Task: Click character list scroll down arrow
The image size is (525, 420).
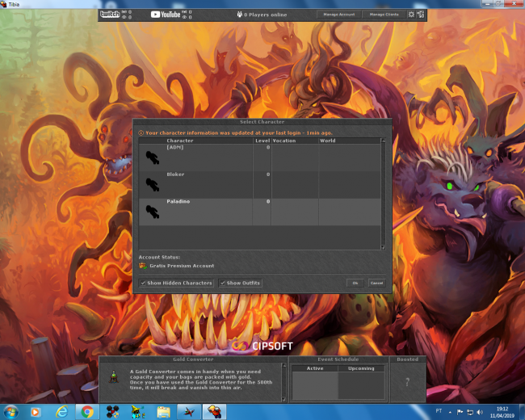Action: (x=383, y=247)
